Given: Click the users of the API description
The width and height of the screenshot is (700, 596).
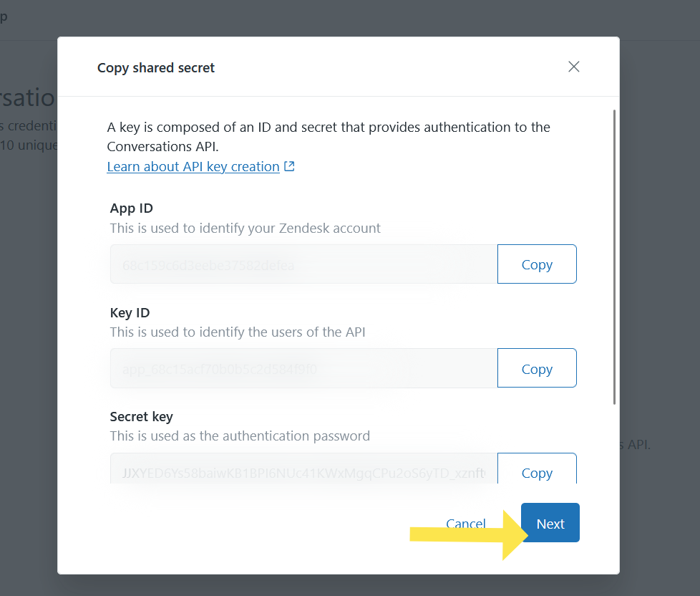Looking at the screenshot, I should click(x=238, y=332).
